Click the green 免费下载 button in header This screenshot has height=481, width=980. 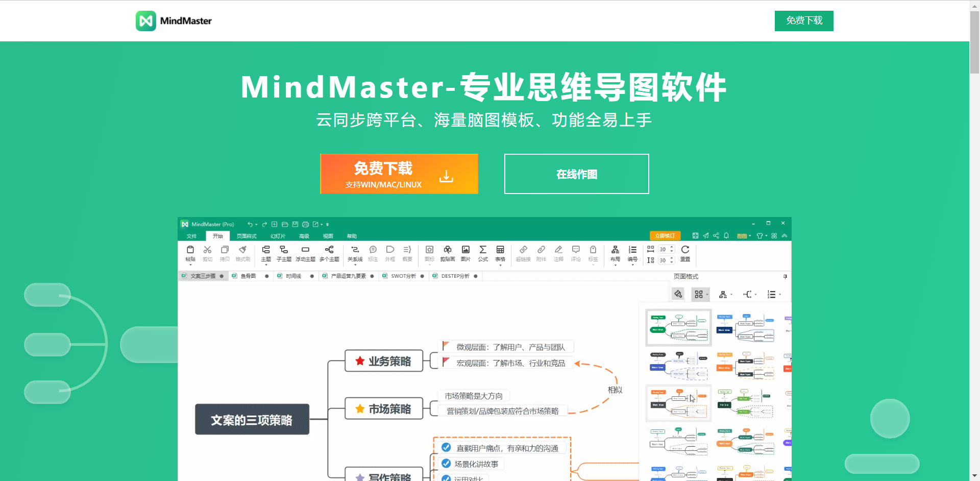click(804, 21)
